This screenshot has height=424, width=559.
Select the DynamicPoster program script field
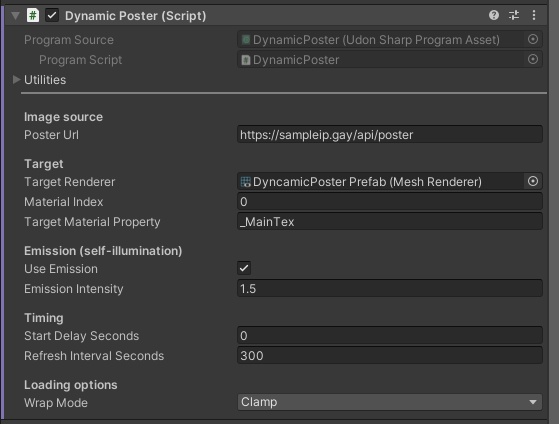click(390, 60)
